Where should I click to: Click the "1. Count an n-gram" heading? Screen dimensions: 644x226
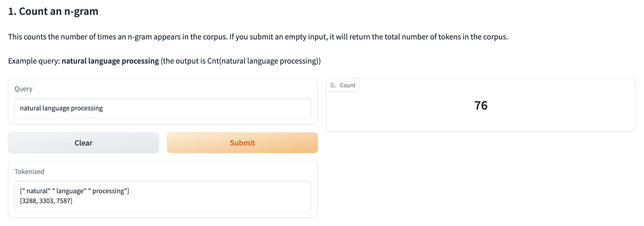click(x=53, y=11)
